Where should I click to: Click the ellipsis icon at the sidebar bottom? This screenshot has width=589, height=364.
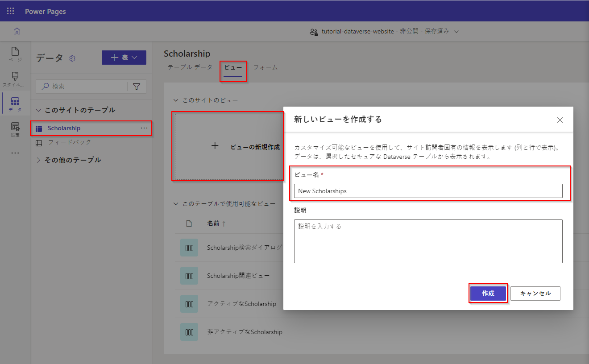(x=15, y=153)
